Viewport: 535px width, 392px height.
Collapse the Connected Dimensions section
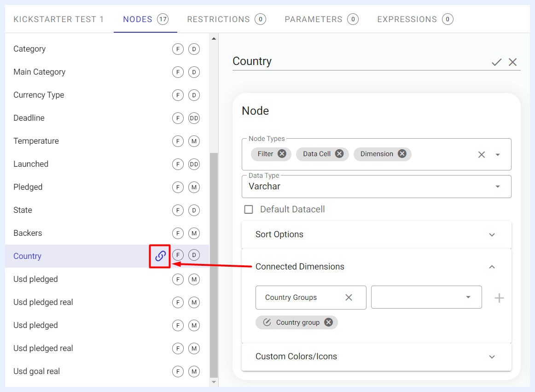click(492, 267)
